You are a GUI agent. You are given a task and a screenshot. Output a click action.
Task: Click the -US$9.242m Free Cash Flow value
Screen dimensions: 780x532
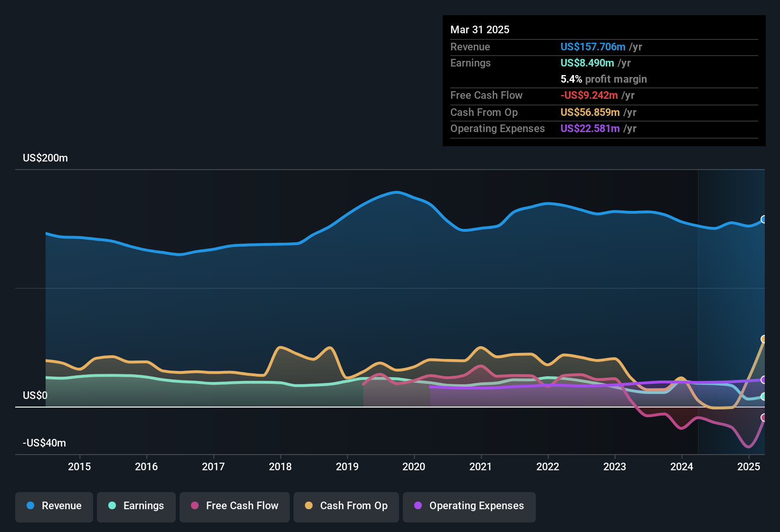(x=590, y=95)
